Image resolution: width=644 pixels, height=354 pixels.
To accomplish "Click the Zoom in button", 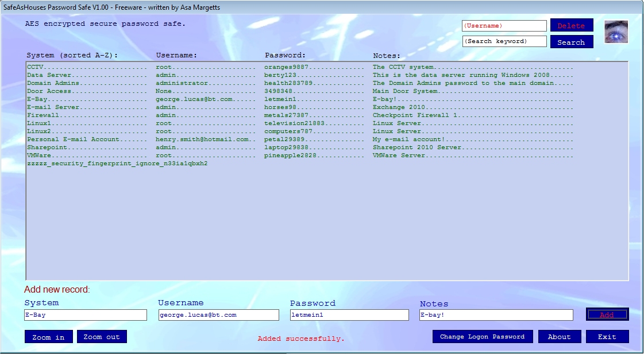I will click(x=48, y=337).
